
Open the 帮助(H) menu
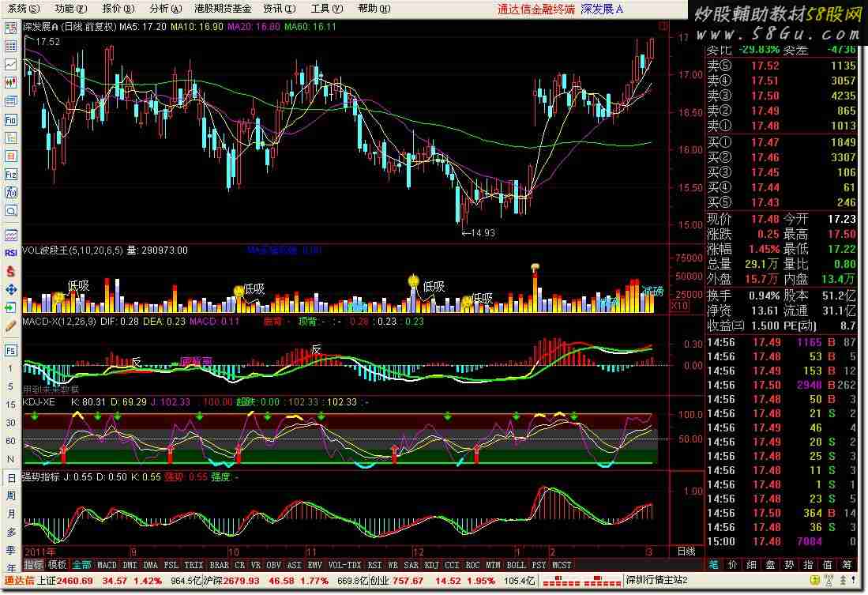(x=374, y=9)
